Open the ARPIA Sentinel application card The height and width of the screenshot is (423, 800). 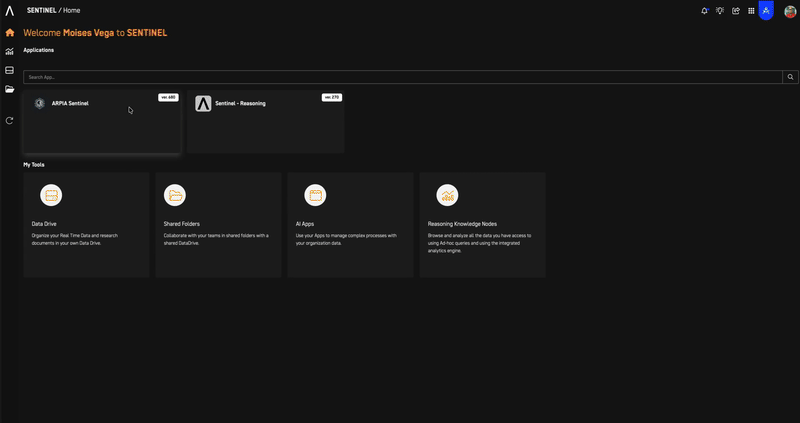[x=102, y=122]
